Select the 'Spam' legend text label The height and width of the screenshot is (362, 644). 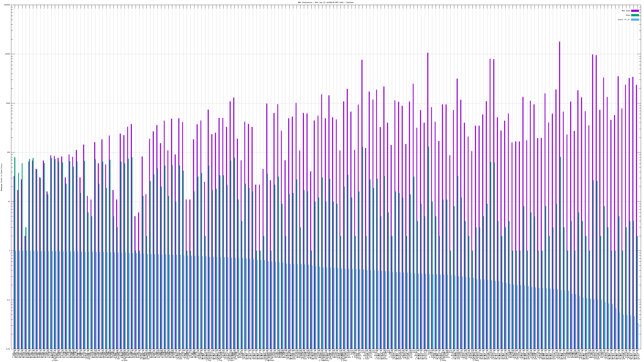(628, 15)
